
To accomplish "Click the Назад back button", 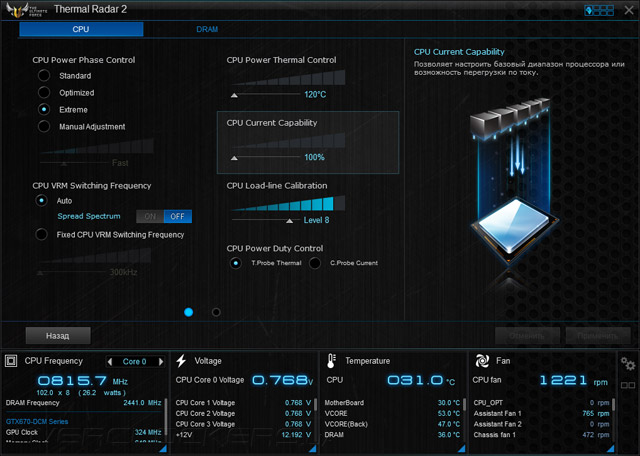I will (x=58, y=336).
